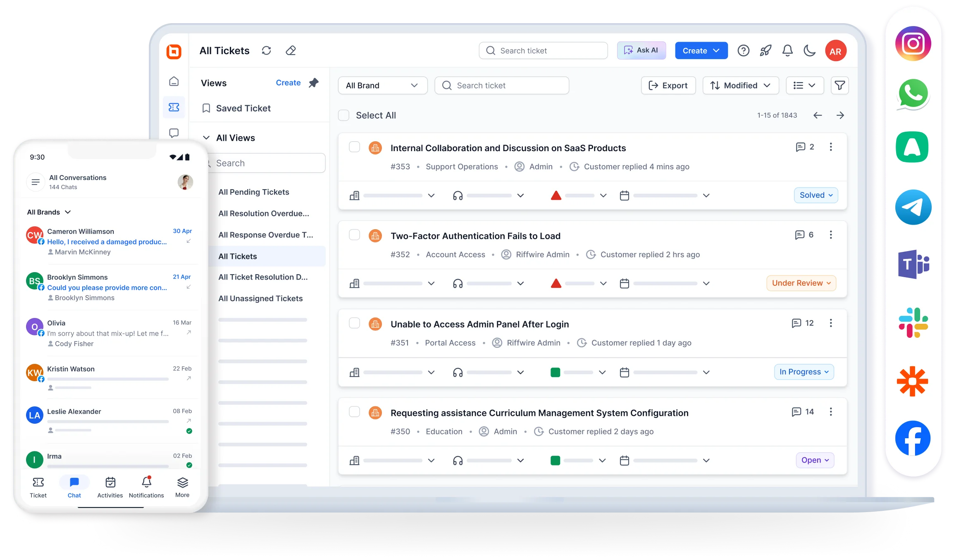Open the Modified sort dropdown

[740, 85]
